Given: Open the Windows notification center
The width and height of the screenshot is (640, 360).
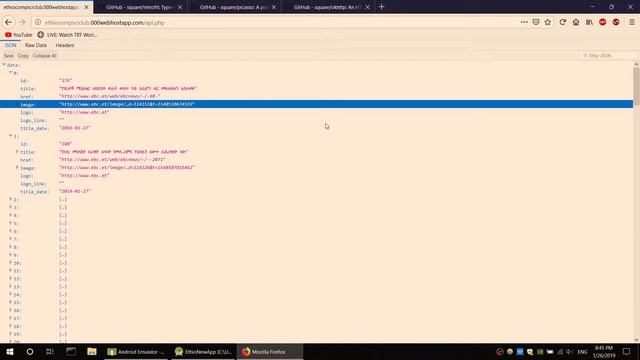Looking at the screenshot, I should point(627,351).
